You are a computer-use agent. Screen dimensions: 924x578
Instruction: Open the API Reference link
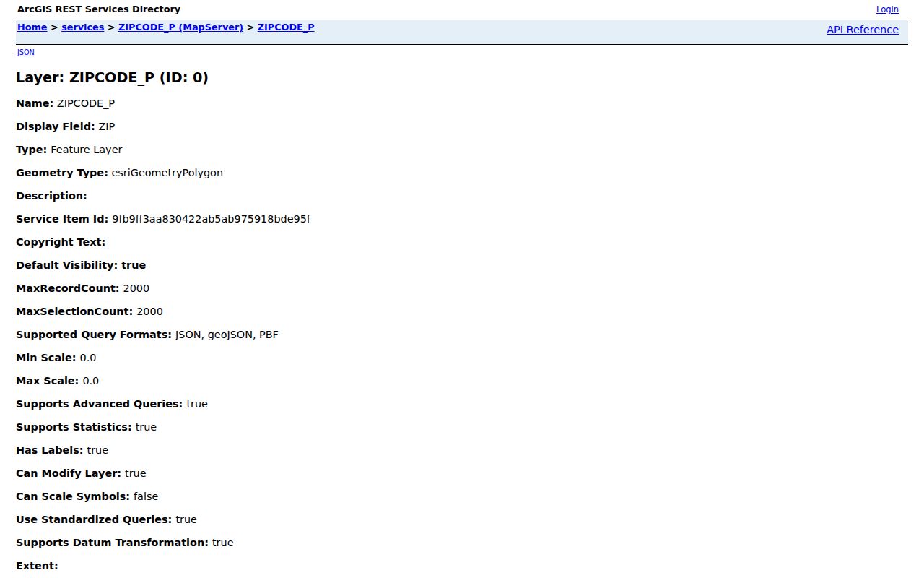863,30
